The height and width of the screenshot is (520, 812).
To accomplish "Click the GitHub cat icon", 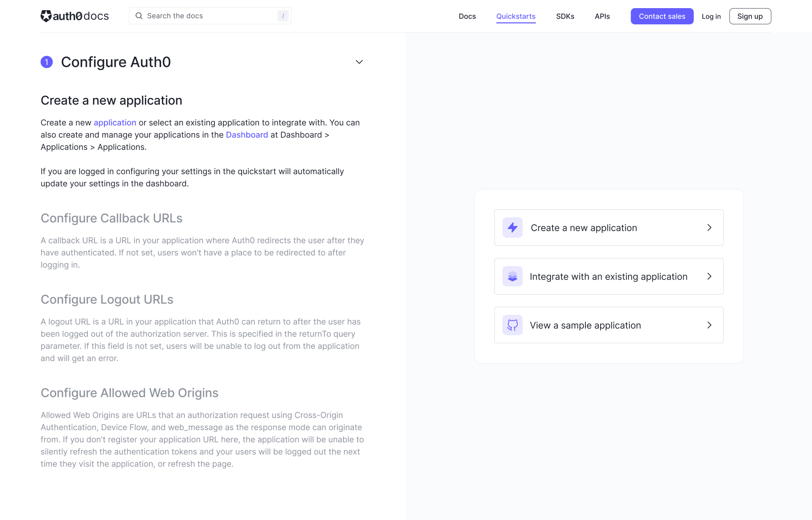I will click(512, 325).
